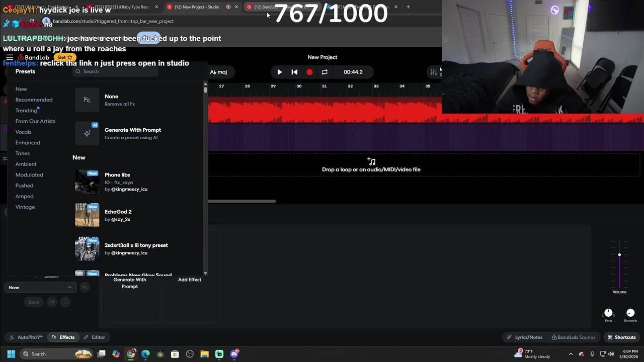Open Microsoft Edge from the taskbar
Screen dimensions: 644x362
(145, 354)
